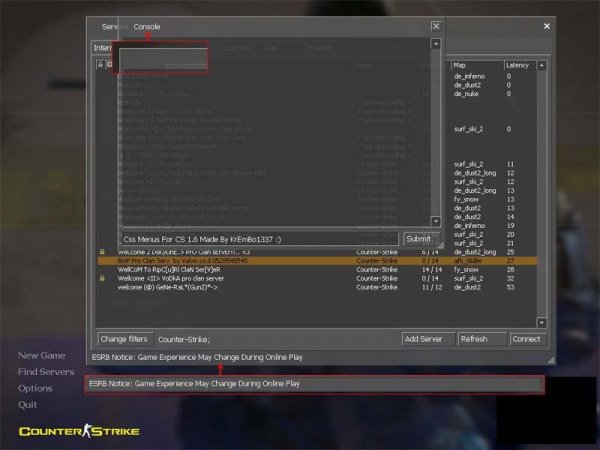Refresh the server list
The image size is (600, 450).
(481, 339)
